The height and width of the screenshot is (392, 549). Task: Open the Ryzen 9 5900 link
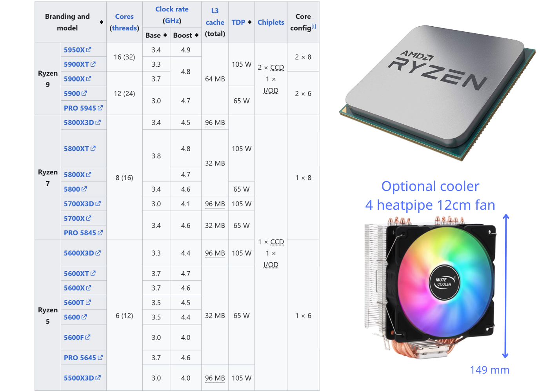(75, 93)
